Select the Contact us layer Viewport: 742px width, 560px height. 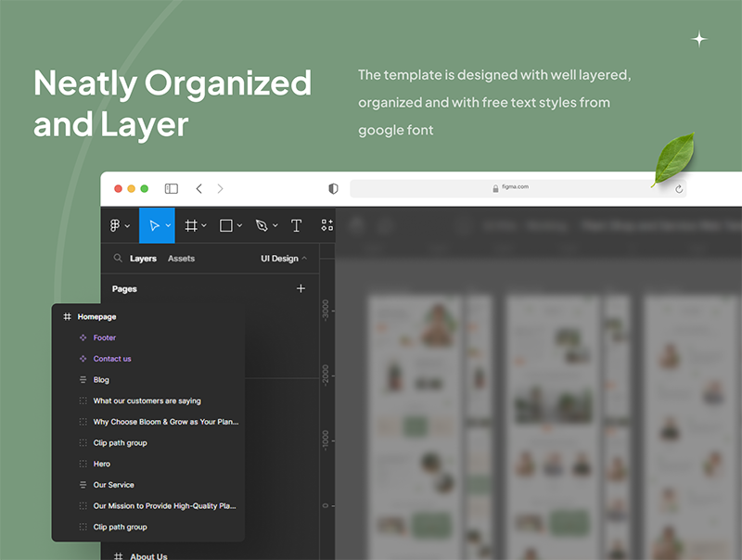pyautogui.click(x=112, y=359)
